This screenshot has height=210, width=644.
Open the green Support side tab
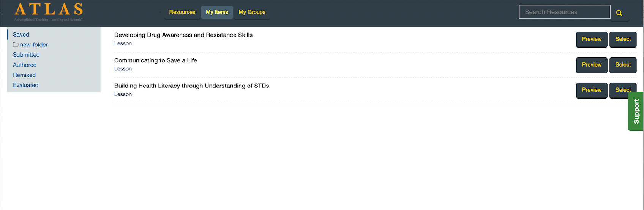tap(636, 111)
